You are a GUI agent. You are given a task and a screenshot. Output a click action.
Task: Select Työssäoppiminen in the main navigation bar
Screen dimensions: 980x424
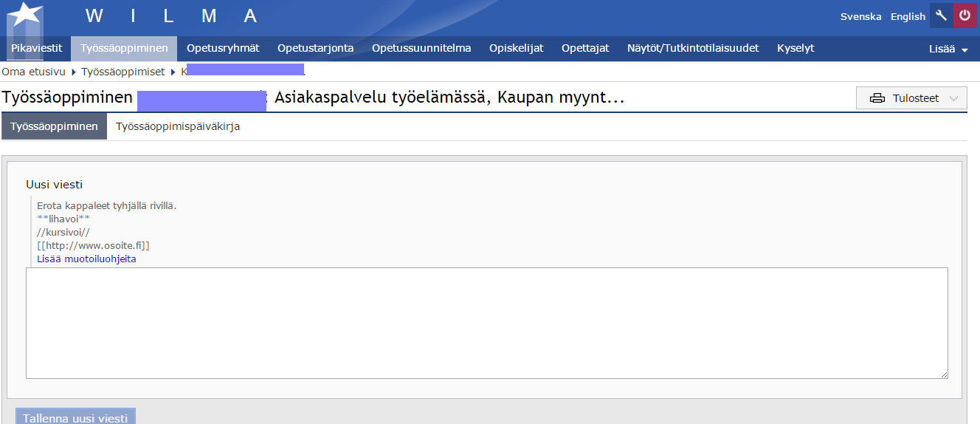[x=124, y=48]
